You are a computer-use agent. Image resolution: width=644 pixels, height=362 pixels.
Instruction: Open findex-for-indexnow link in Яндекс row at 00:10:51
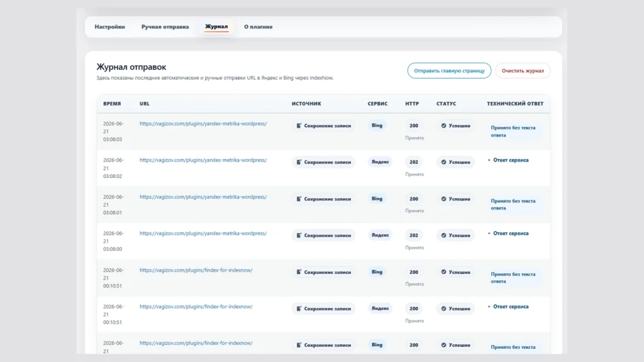coord(196,307)
